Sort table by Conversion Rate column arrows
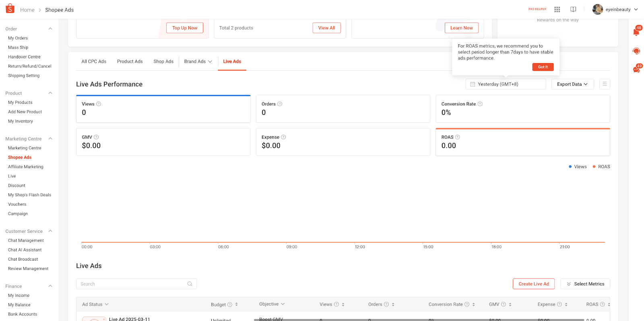Screen dimensions: 644x321 point(473,305)
